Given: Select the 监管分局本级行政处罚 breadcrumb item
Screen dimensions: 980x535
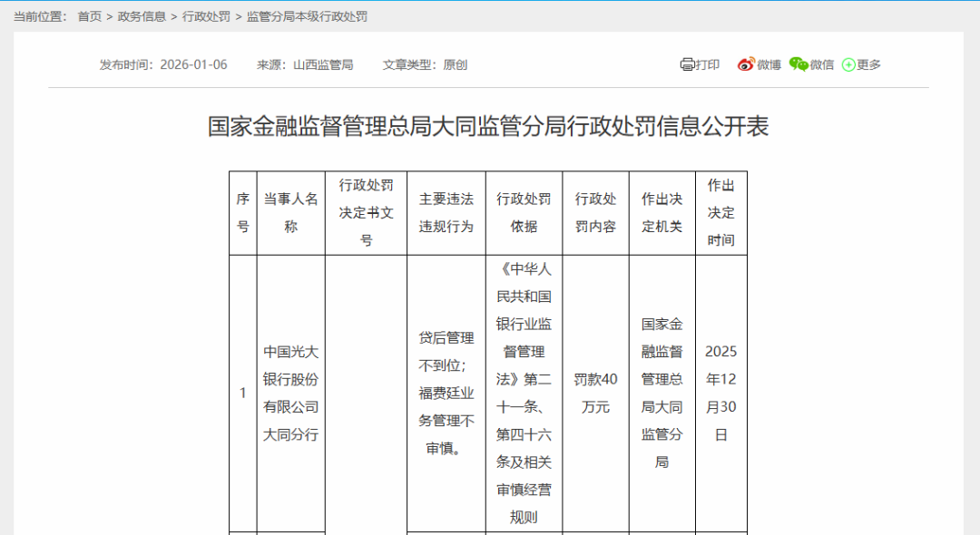Looking at the screenshot, I should click(307, 16).
